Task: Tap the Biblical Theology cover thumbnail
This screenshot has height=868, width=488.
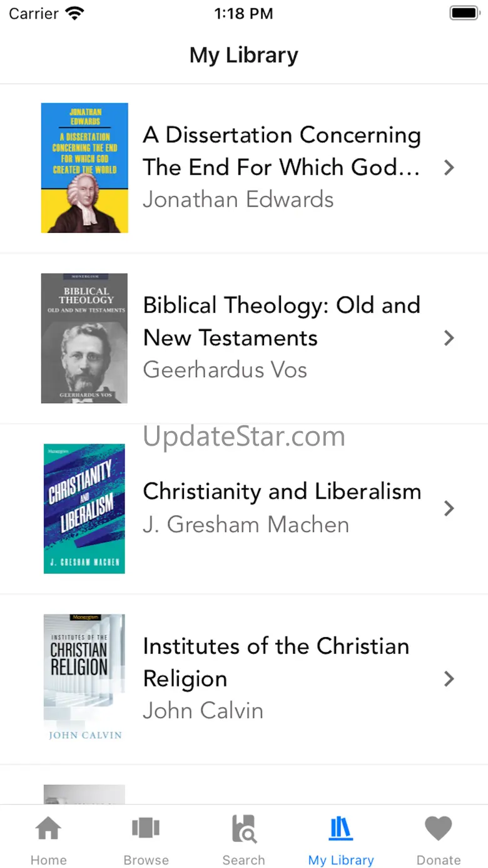Action: pyautogui.click(x=84, y=338)
